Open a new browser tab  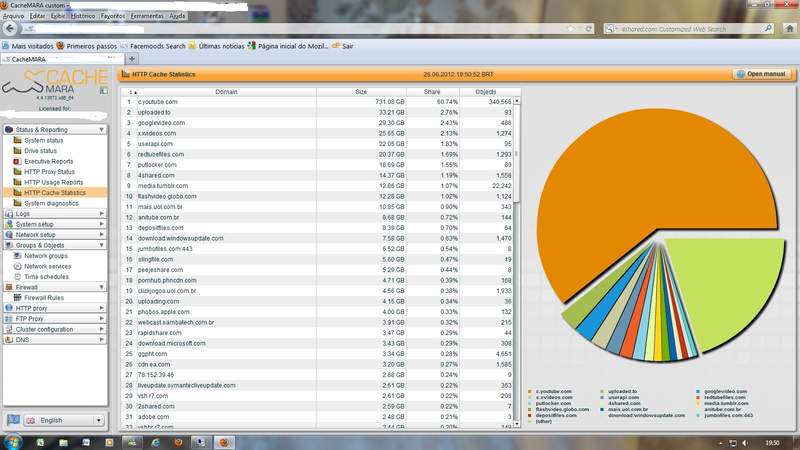click(132, 59)
